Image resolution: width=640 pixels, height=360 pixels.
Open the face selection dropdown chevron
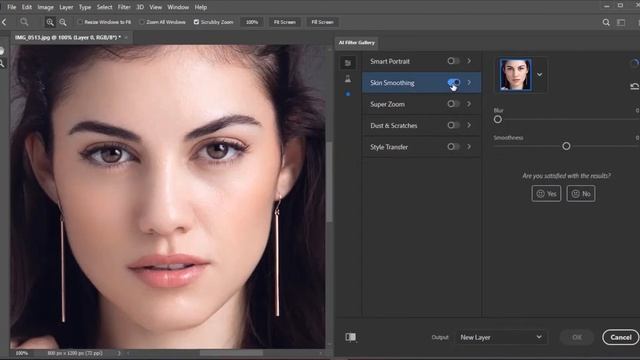540,75
